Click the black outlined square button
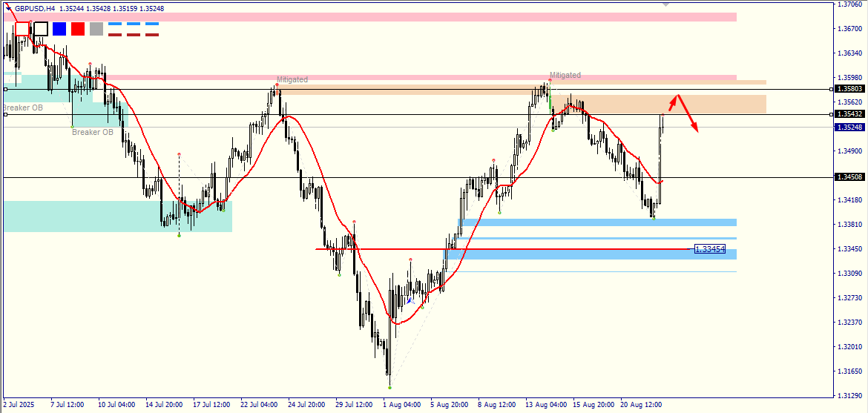The image size is (868, 413). pyautogui.click(x=41, y=29)
